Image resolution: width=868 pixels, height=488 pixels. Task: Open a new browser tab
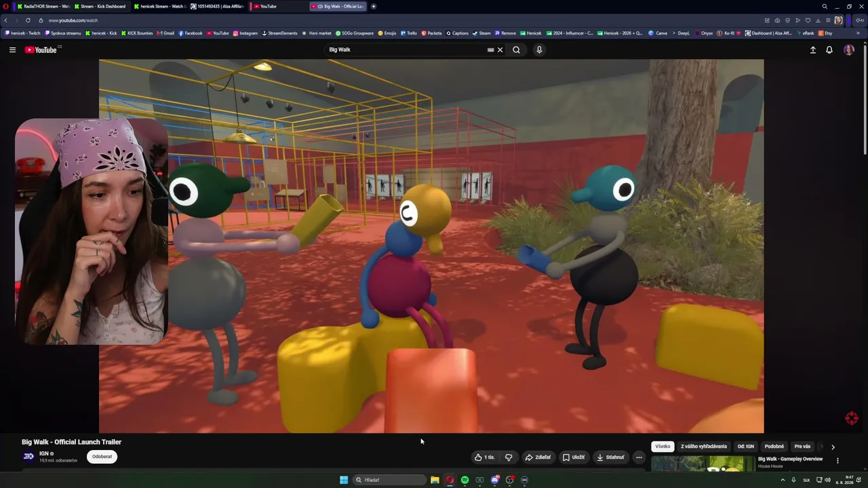[373, 6]
